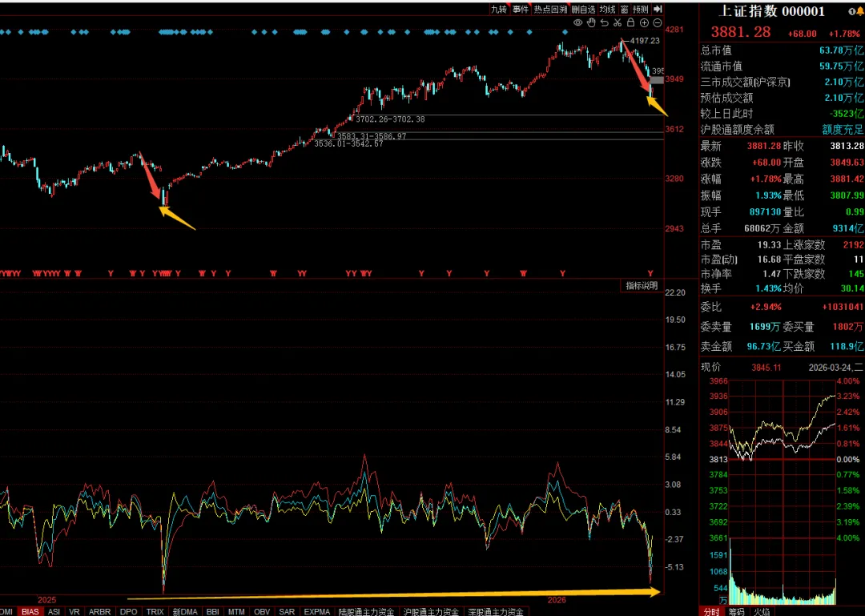The image size is (865, 616).
Task: Click the last red Y marker under candles
Action: [650, 273]
